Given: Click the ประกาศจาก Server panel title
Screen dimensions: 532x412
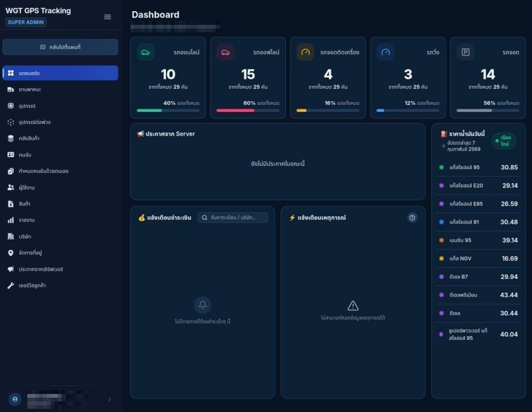Looking at the screenshot, I should [166, 134].
